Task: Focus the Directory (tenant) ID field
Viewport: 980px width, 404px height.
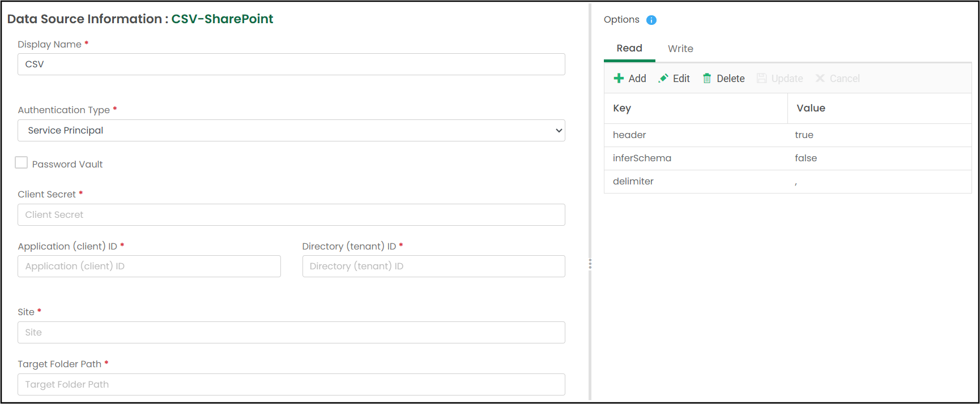Action: click(433, 266)
